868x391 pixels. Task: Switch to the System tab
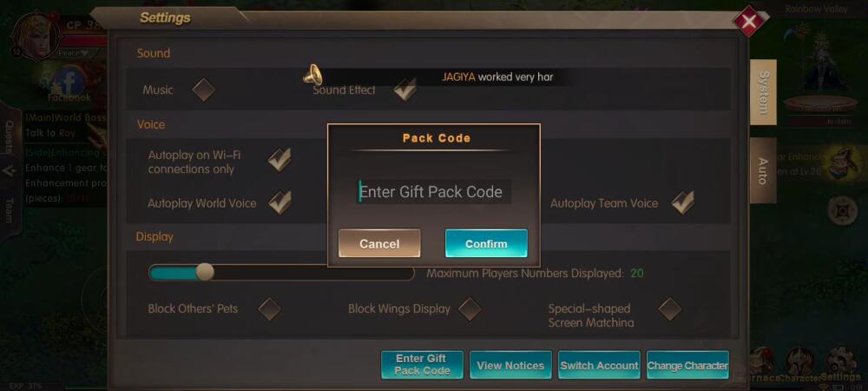click(x=763, y=92)
